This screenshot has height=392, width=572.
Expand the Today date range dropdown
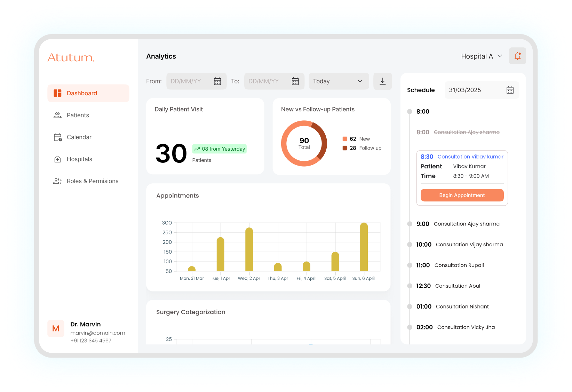(338, 81)
